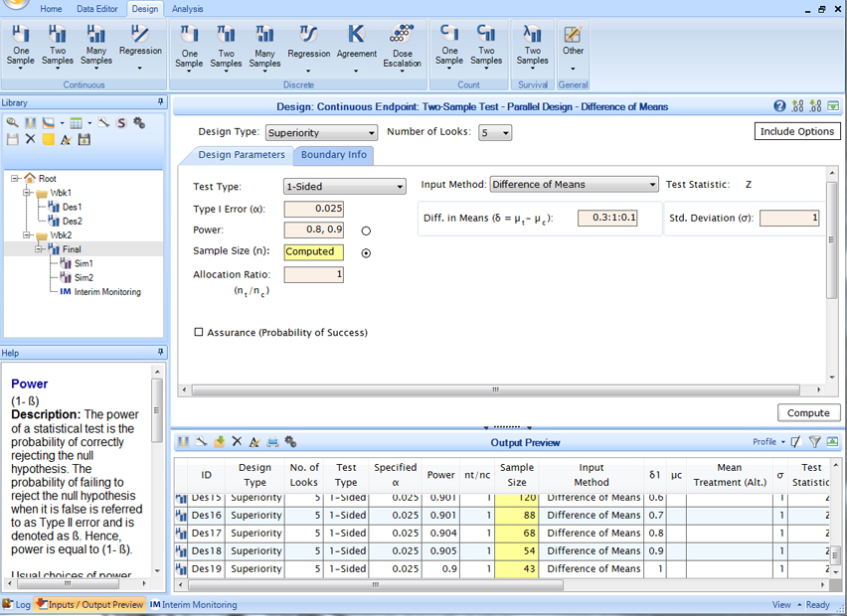847x616 pixels.
Task: Collapse the Final design node
Action: (39, 248)
